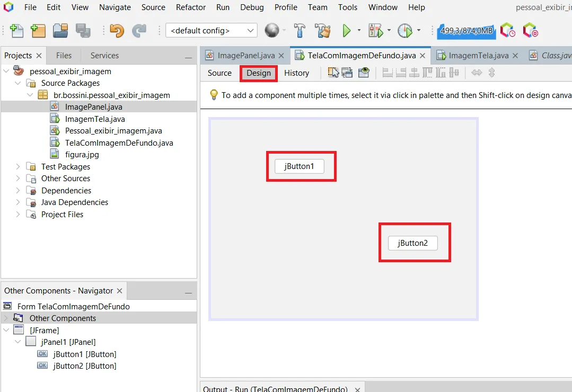Expand the Test Packages node
This screenshot has width=572, height=392.
click(x=17, y=167)
